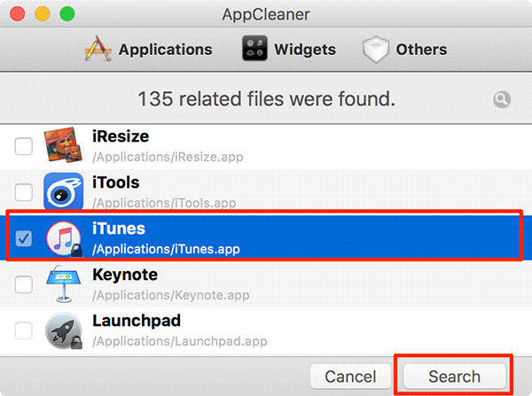The height and width of the screenshot is (396, 532).
Task: Click the Applications compass icon
Action: (x=98, y=49)
